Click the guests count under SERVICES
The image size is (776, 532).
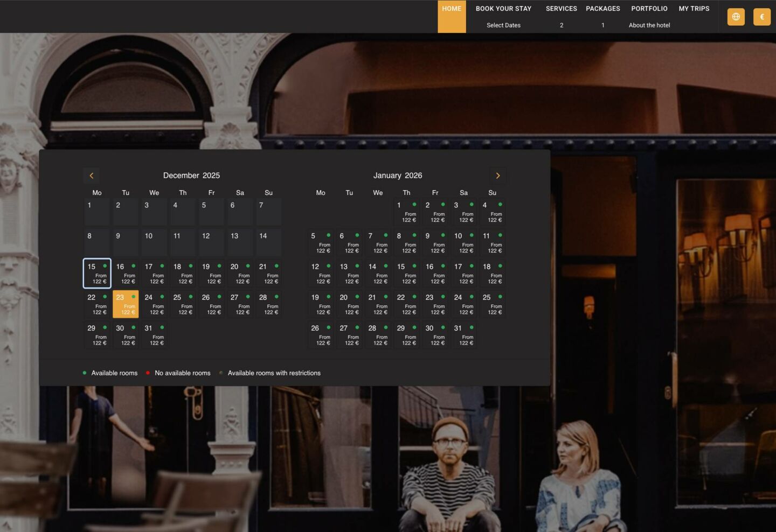pyautogui.click(x=561, y=25)
